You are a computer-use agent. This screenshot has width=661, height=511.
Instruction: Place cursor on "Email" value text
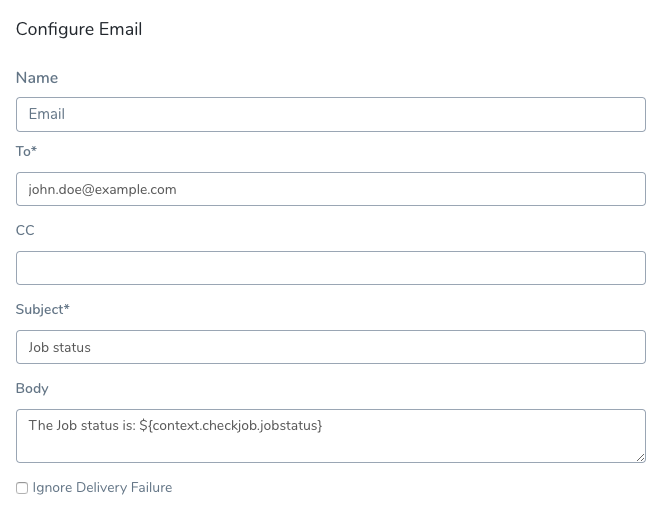(x=47, y=114)
